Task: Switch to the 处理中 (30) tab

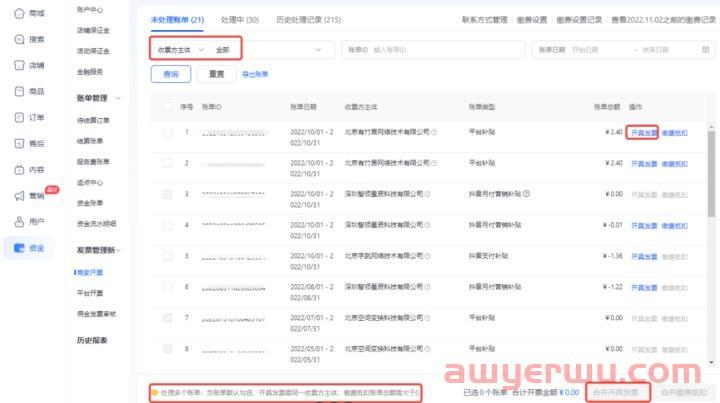Action: [240, 20]
